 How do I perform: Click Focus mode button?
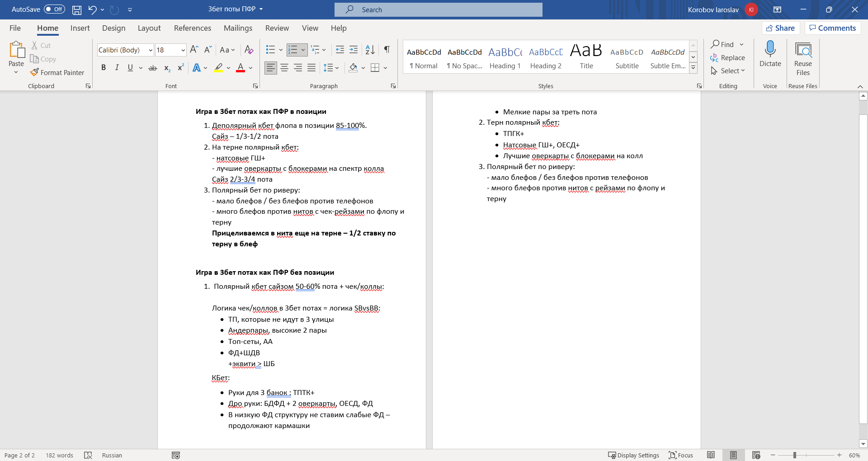pos(681,455)
